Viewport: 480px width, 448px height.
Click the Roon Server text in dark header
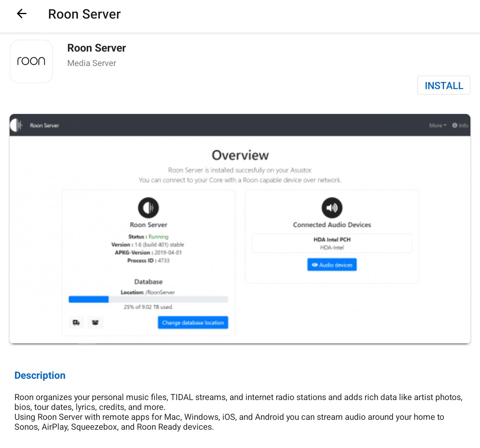(44, 125)
